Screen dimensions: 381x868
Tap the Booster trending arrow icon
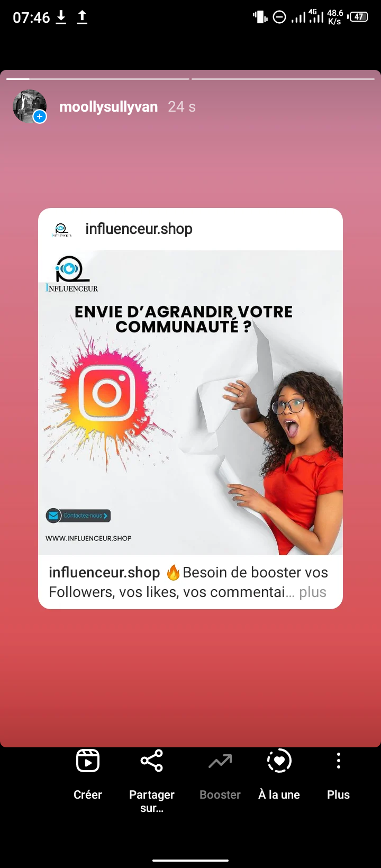220,761
